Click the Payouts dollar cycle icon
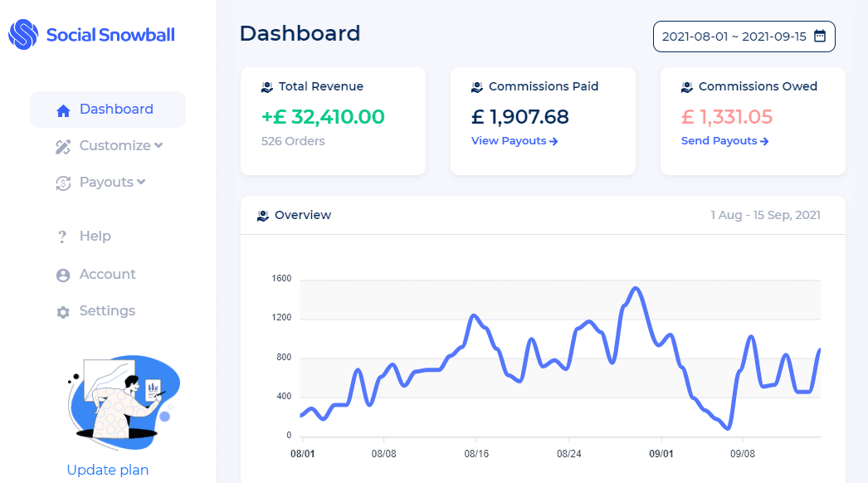This screenshot has height=483, width=868. [x=63, y=183]
